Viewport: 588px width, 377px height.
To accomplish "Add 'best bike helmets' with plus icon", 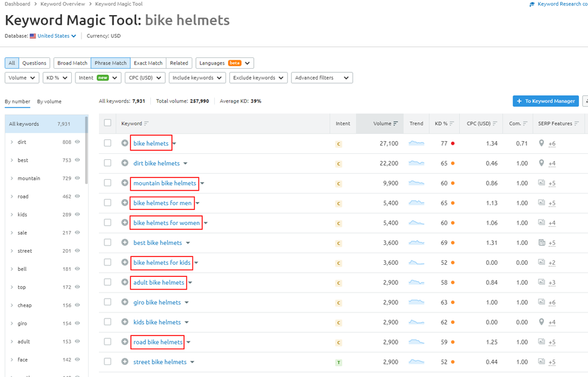I will [x=125, y=242].
